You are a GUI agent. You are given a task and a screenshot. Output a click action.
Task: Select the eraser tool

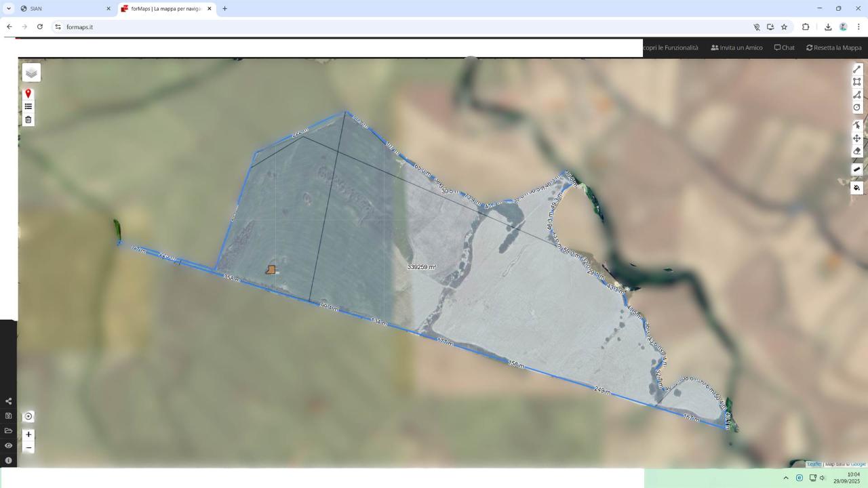point(856,151)
